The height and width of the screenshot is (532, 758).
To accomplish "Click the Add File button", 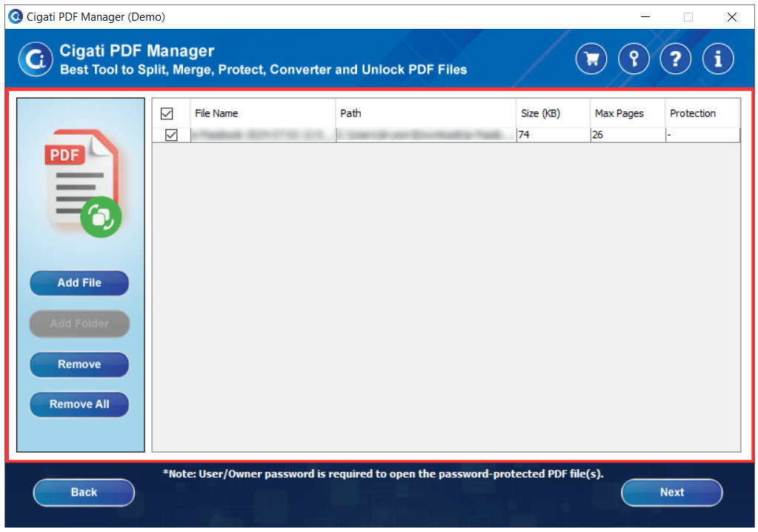I will click(79, 282).
